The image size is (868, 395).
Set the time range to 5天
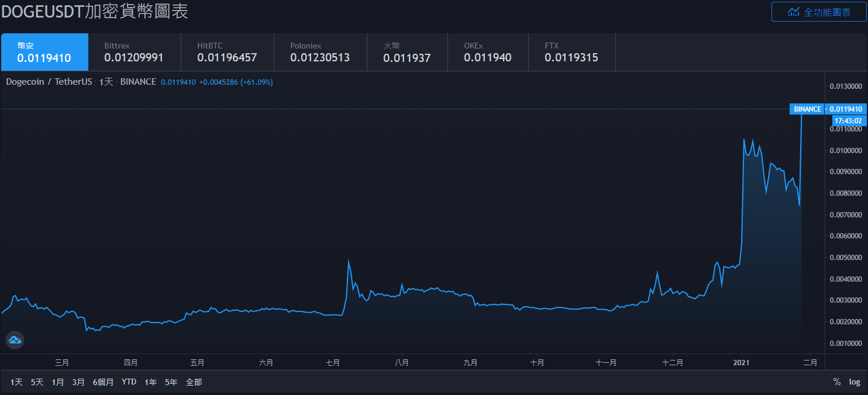click(x=37, y=382)
